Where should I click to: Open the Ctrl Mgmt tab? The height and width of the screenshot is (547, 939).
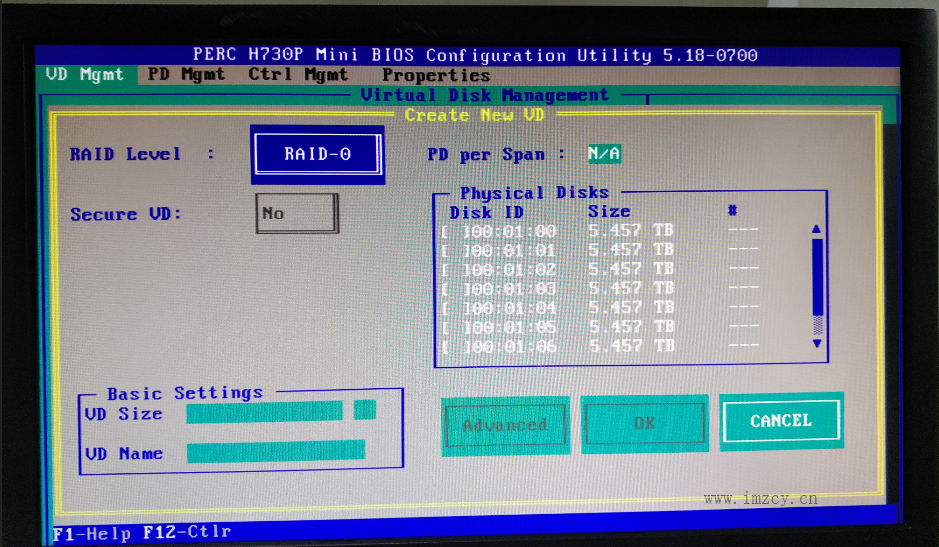pos(298,75)
